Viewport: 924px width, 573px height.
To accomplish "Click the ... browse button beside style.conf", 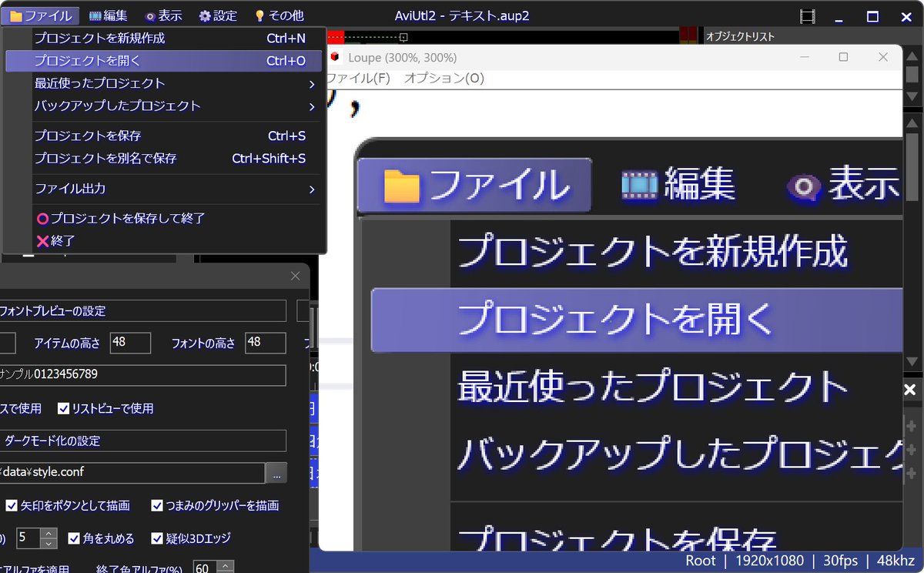I will pos(276,473).
